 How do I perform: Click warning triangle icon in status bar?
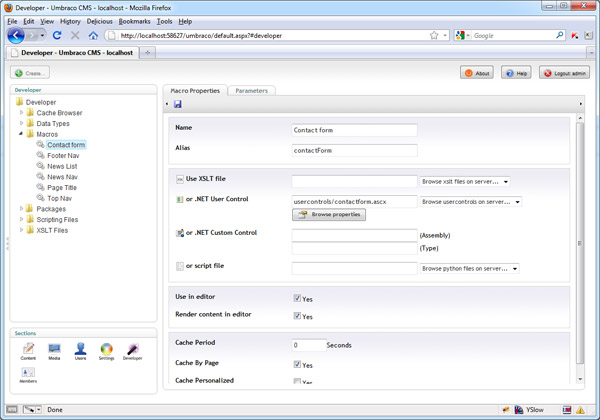tap(580, 410)
